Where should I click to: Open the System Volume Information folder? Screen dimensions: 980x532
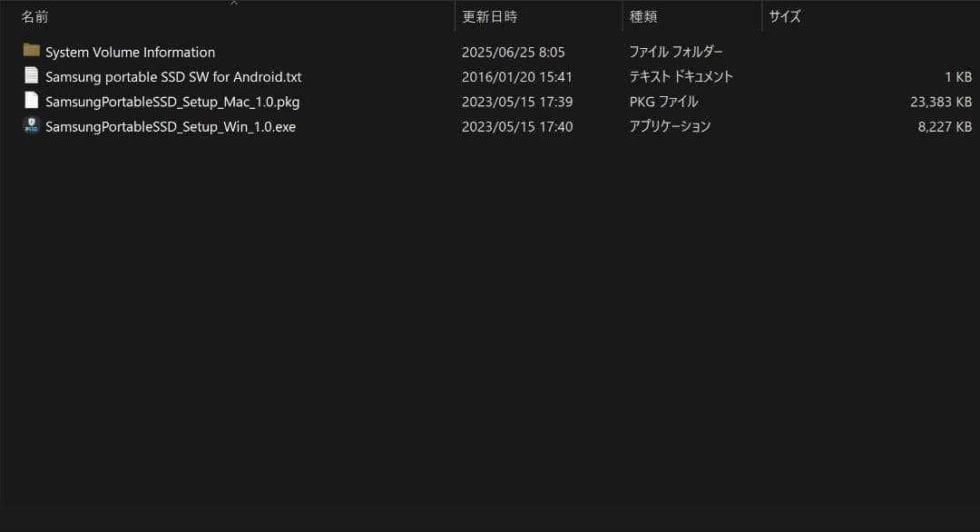tap(130, 52)
